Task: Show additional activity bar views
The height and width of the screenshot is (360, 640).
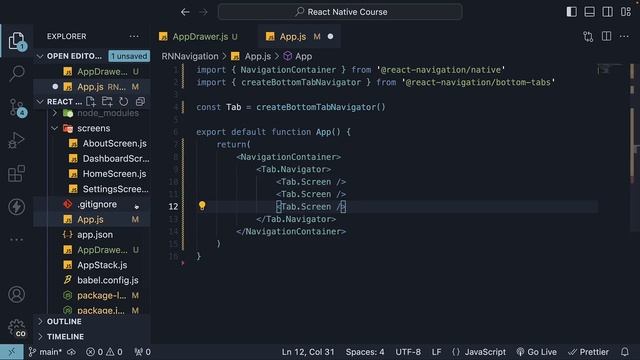Action: pyautogui.click(x=16, y=240)
